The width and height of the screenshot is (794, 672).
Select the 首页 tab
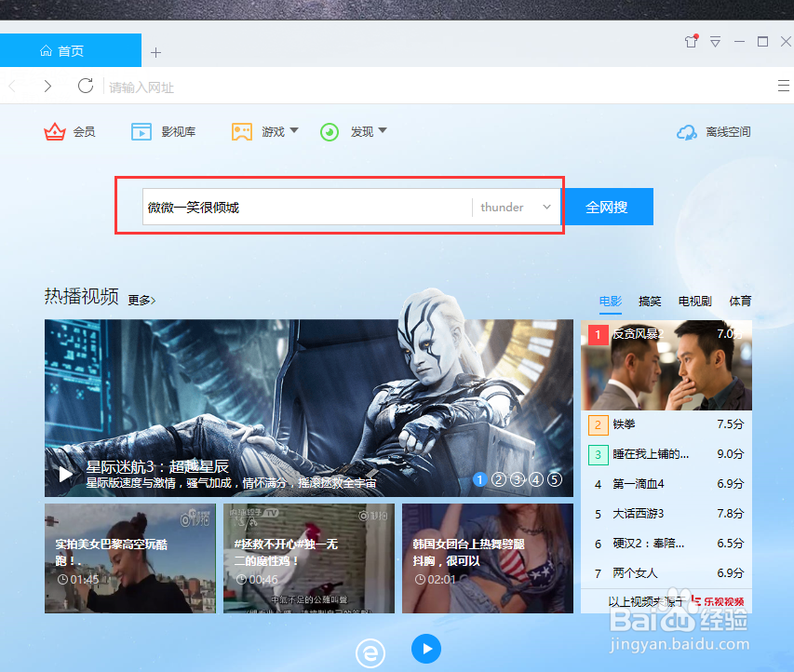71,50
